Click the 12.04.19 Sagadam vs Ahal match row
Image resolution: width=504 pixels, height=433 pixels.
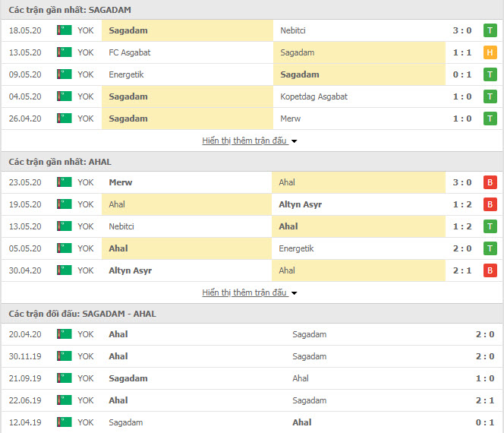(252, 422)
